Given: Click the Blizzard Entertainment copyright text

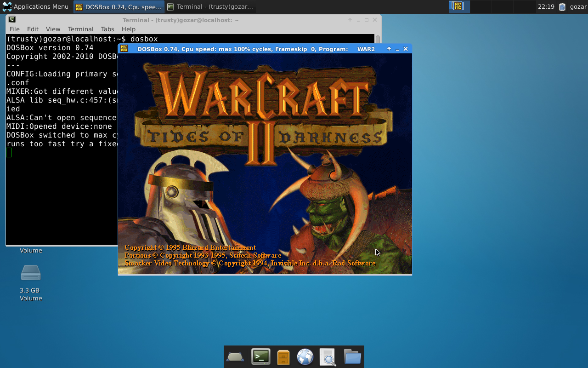Looking at the screenshot, I should click(190, 247).
